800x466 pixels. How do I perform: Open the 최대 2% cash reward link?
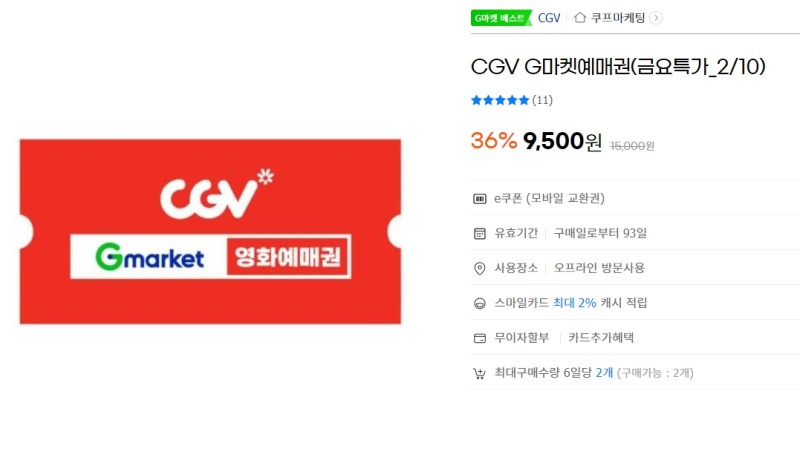[574, 303]
